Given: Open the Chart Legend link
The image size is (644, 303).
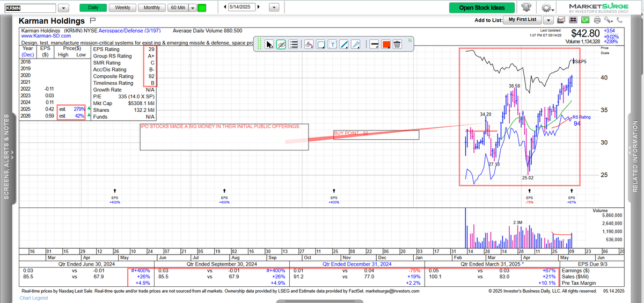Looking at the screenshot, I should click(35, 298).
